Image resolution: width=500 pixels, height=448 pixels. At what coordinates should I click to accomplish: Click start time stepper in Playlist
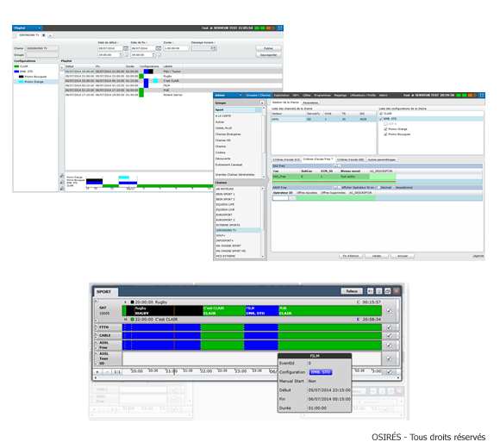[121, 55]
